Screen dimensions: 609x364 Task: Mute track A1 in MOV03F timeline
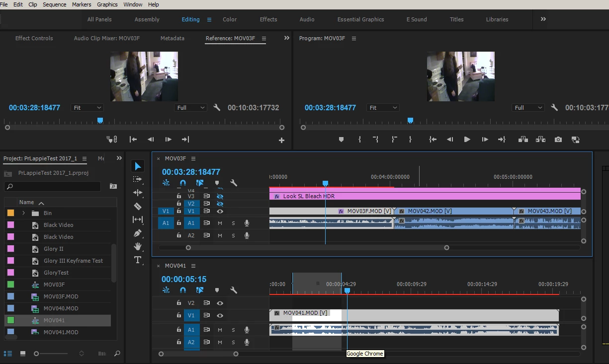tap(220, 223)
